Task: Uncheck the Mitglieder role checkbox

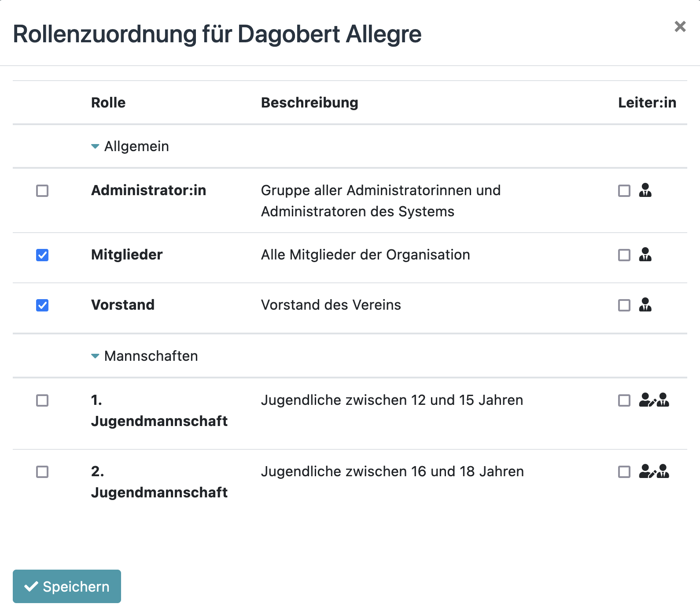Action: click(x=42, y=255)
